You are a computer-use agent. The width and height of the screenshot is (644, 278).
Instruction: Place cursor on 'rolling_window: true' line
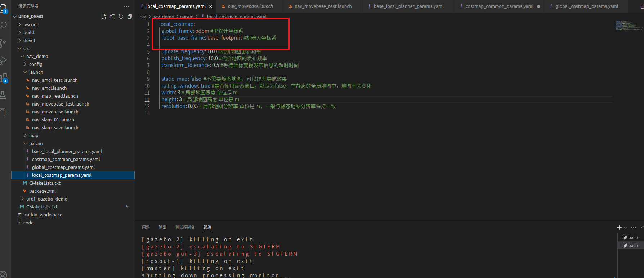coord(266,86)
